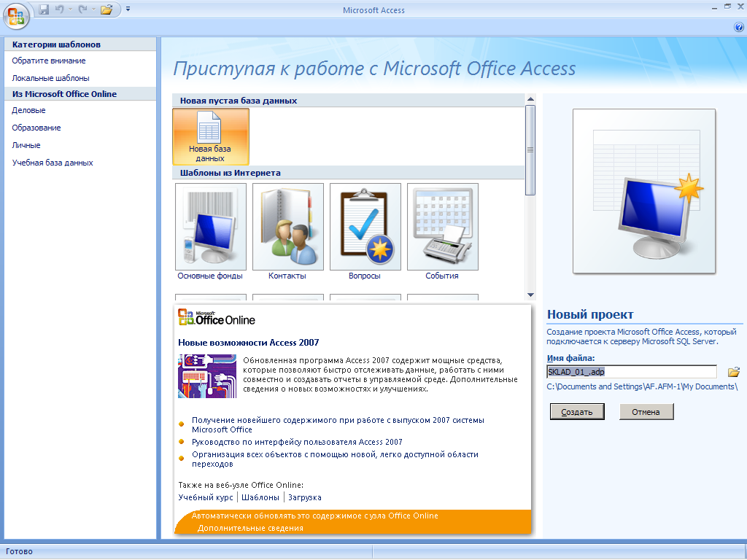Click Дополнительные сведения link

(250, 528)
